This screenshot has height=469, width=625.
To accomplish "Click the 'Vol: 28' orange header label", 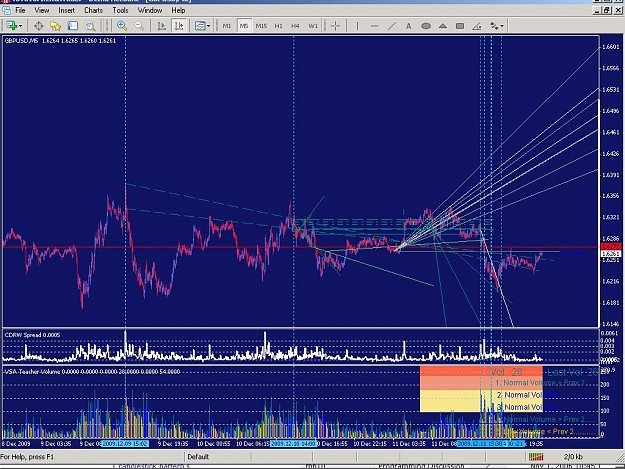I will pos(506,372).
